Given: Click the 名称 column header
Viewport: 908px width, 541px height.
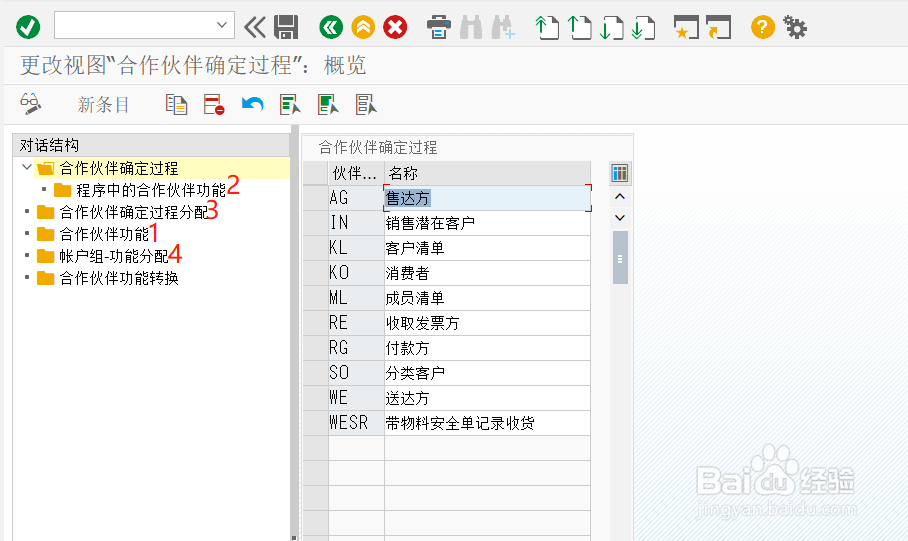Looking at the screenshot, I should click(488, 173).
